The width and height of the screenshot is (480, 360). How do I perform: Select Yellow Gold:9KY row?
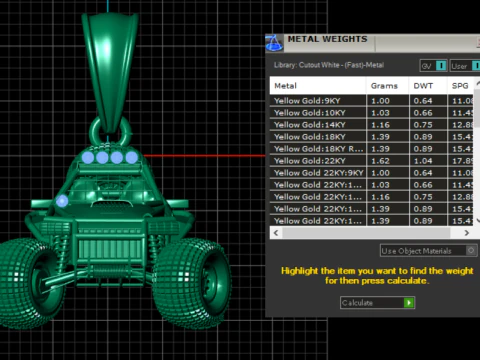coord(372,101)
